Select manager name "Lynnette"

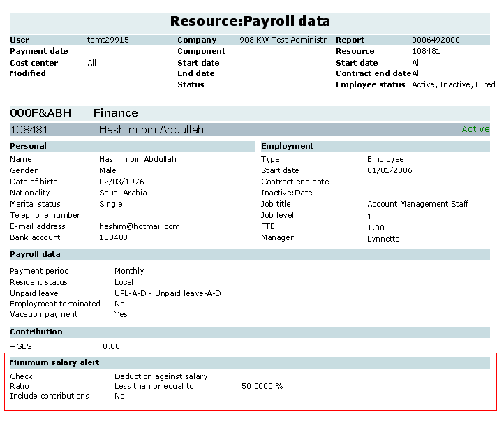pos(383,239)
